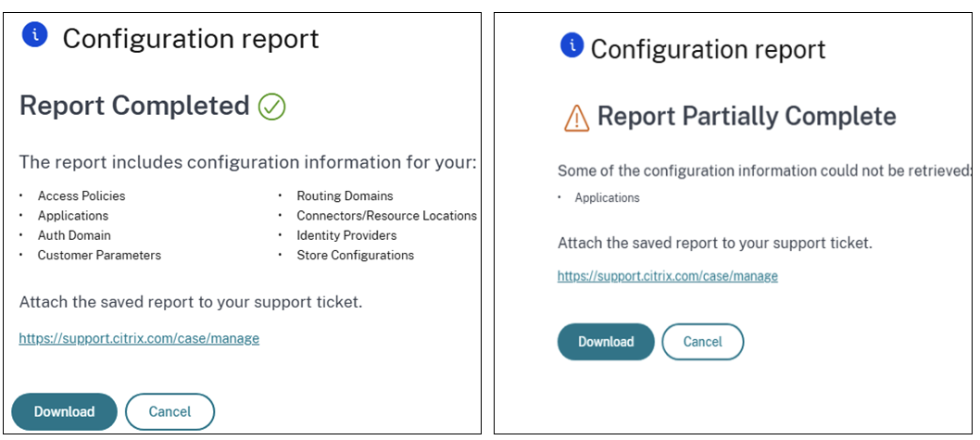Screen dimensions: 980x440
Task: Click the Connectors/Resource Locations entry
Action: [386, 216]
